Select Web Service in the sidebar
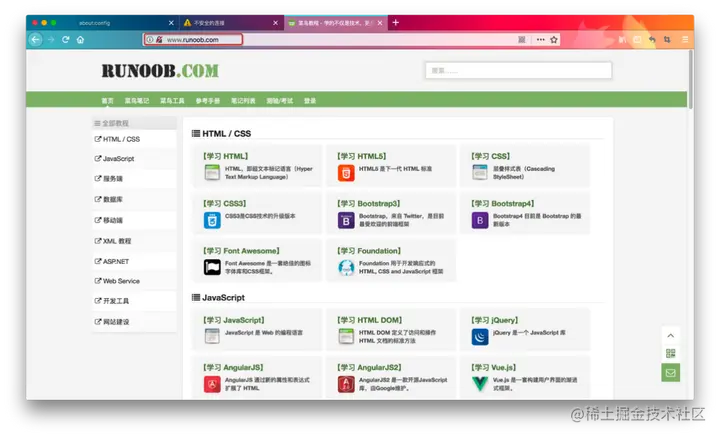This screenshot has width=720, height=437. click(134, 281)
